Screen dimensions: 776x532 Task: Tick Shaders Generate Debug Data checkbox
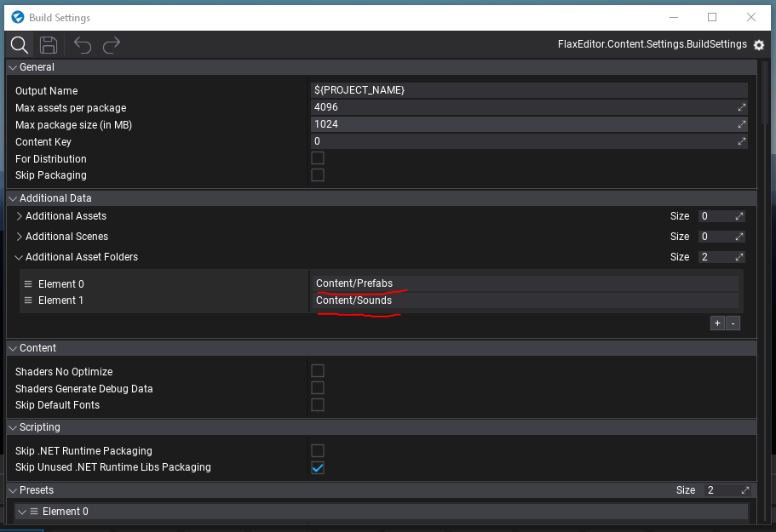pos(318,388)
